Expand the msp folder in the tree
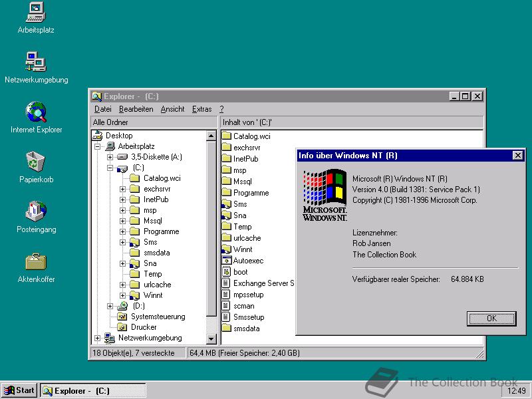This screenshot has width=532, height=399. 123,210
